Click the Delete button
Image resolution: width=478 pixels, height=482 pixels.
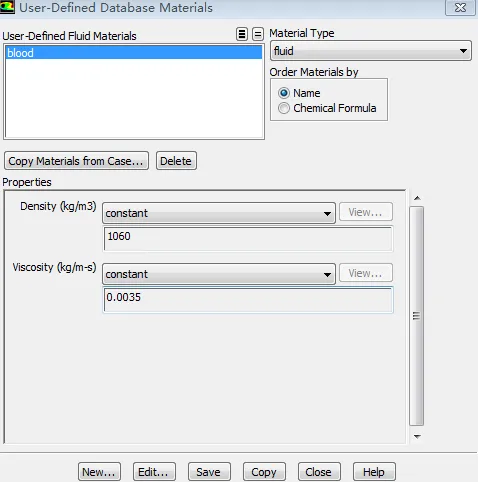tap(176, 161)
